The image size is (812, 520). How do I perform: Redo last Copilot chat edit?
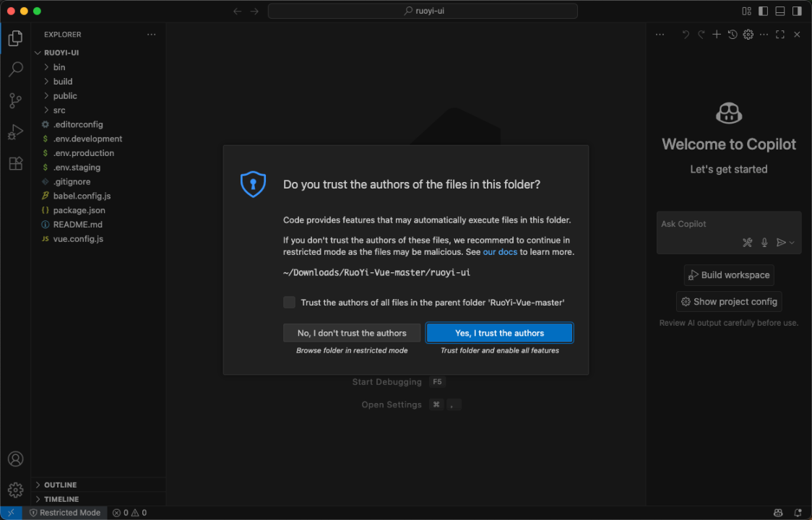701,35
